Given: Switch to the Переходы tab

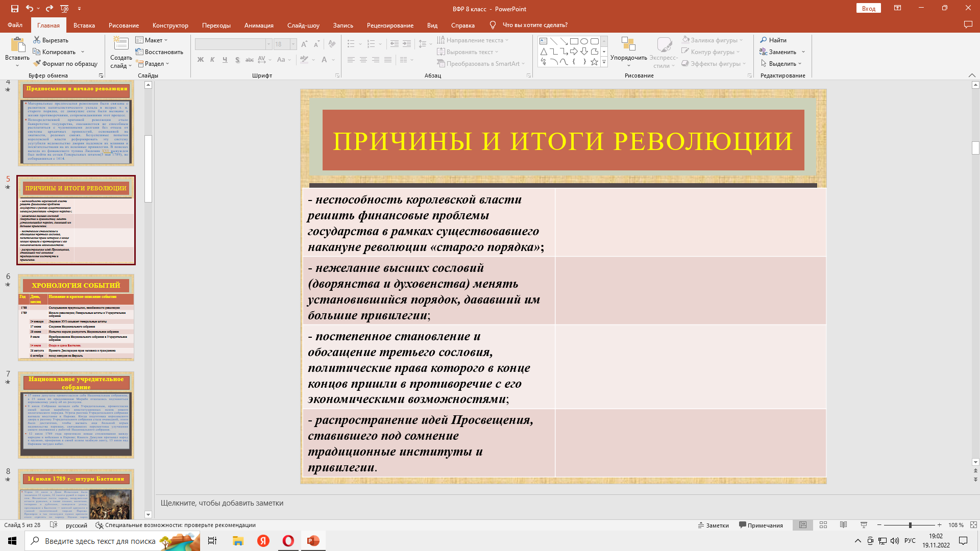Looking at the screenshot, I should point(216,25).
